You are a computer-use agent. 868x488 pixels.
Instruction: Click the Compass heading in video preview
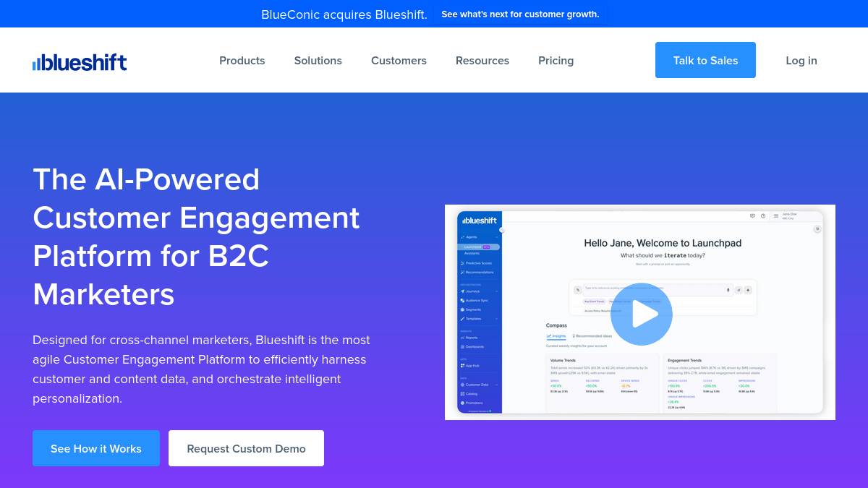tap(556, 325)
